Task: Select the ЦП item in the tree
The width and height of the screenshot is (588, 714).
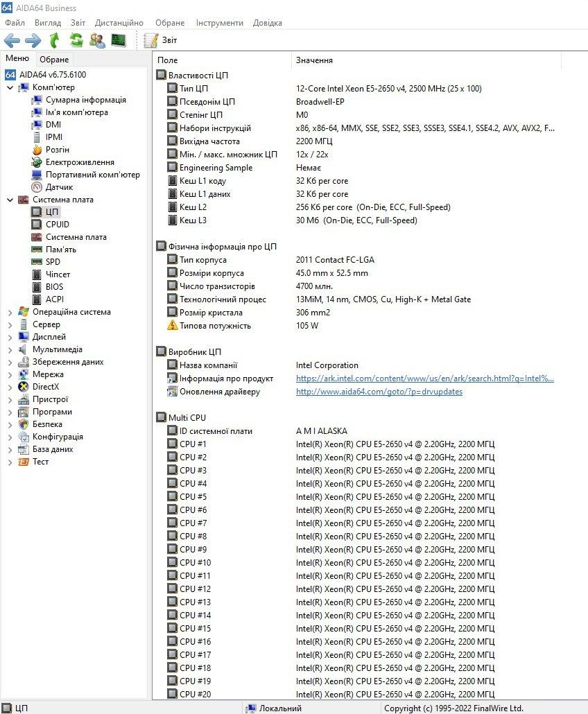Action: [52, 212]
